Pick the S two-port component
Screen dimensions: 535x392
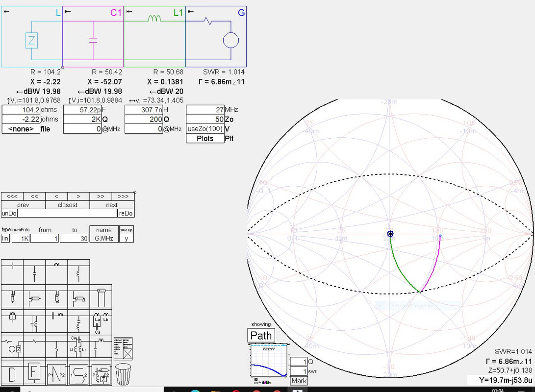click(x=79, y=374)
